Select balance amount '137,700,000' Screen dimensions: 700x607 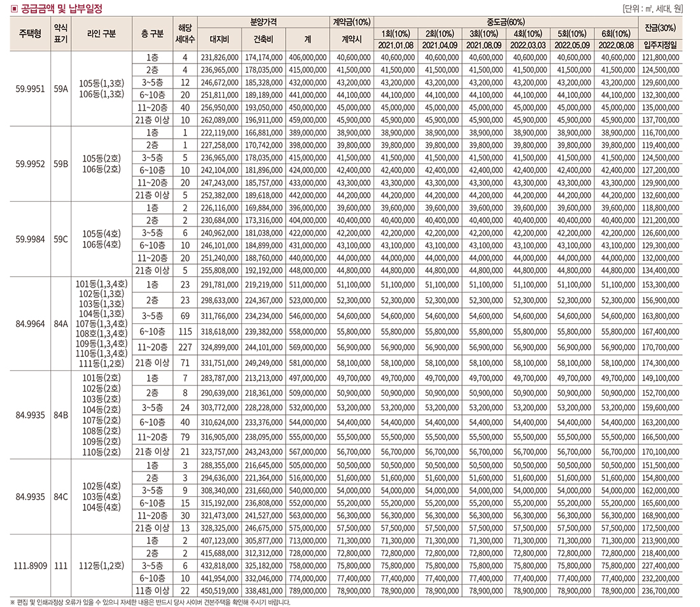click(x=661, y=120)
